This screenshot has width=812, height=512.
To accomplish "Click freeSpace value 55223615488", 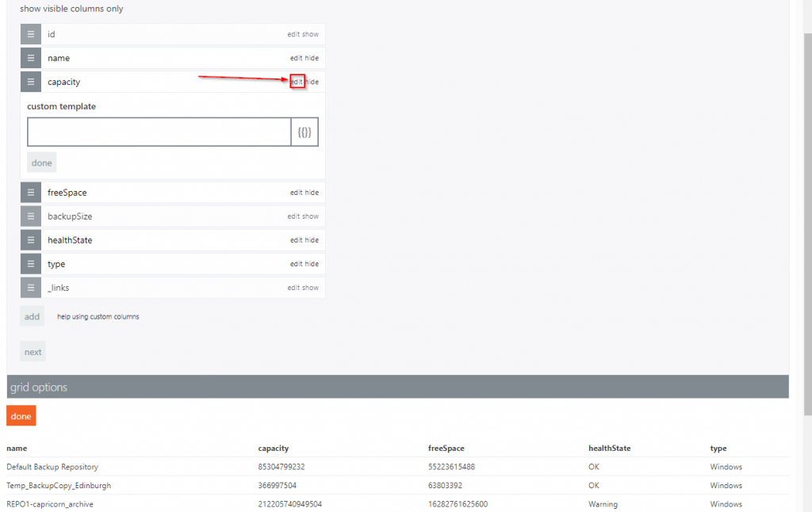I will 451,467.
